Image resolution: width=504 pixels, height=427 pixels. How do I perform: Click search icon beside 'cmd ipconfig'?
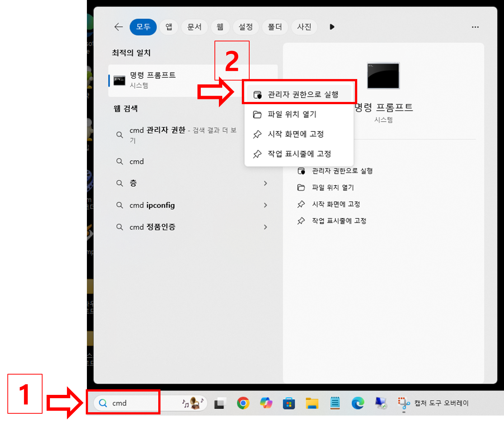click(x=119, y=205)
